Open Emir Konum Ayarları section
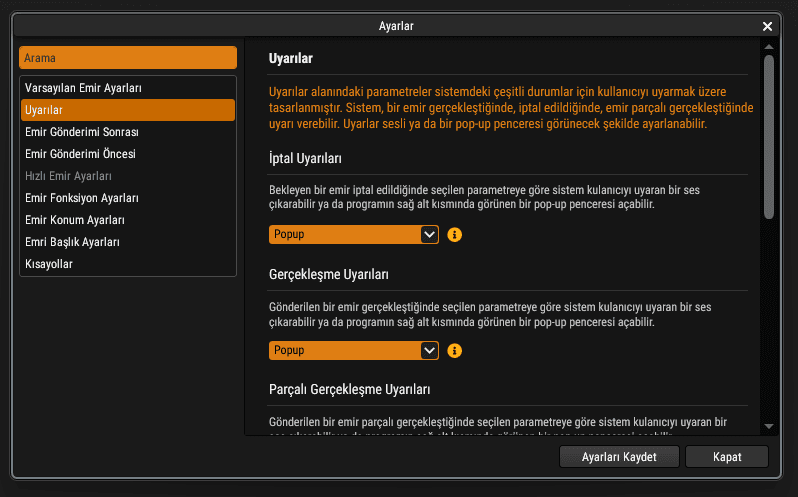The width and height of the screenshot is (798, 497). 128,220
